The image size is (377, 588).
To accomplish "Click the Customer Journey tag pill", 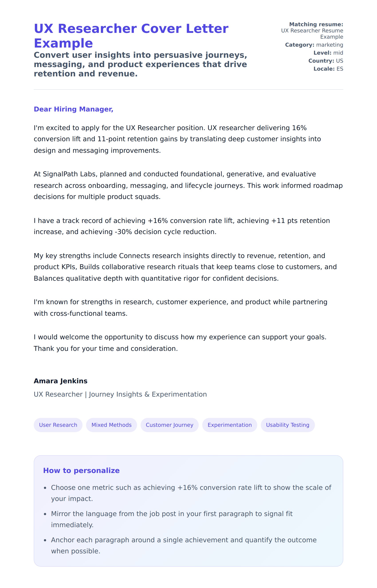I will point(169,425).
